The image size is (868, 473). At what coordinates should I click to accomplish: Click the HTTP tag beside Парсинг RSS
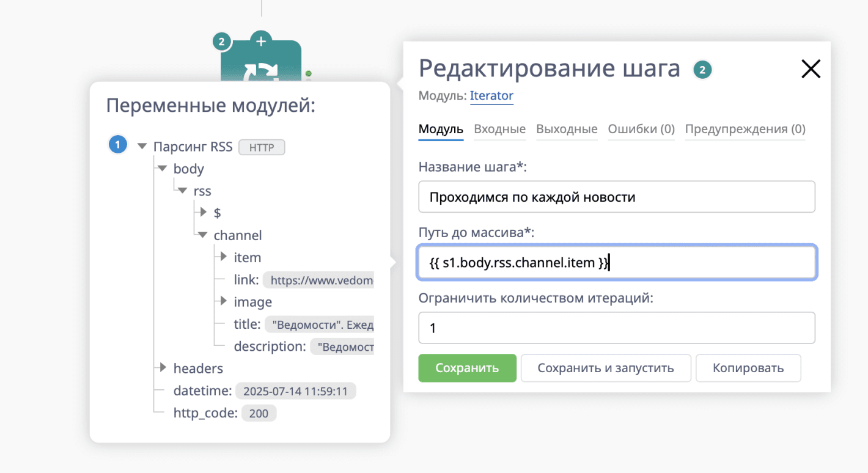[x=262, y=147]
